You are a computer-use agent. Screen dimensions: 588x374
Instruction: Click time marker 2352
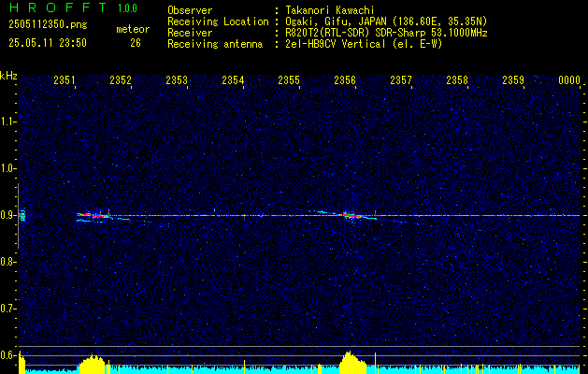121,79
